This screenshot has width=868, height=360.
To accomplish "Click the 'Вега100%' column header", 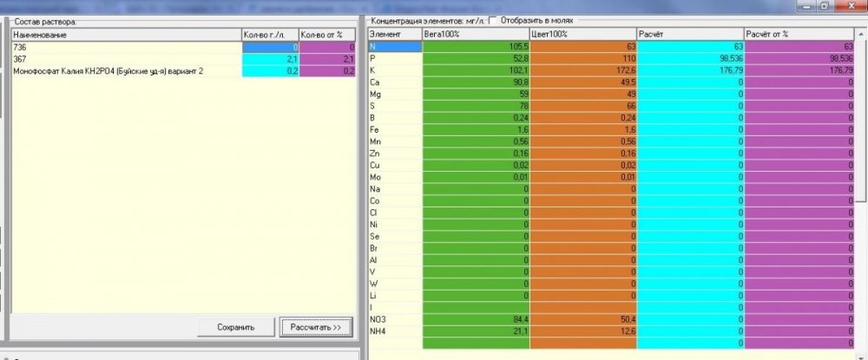I will tap(476, 35).
